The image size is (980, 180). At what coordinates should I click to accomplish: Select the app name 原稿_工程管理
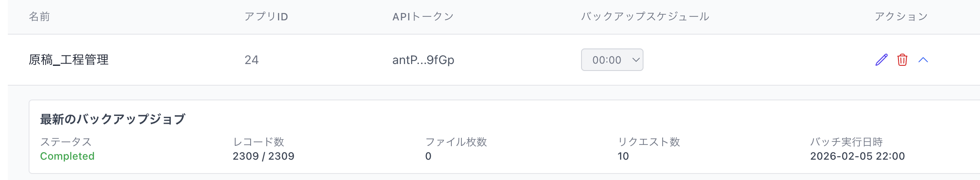pyautogui.click(x=69, y=60)
